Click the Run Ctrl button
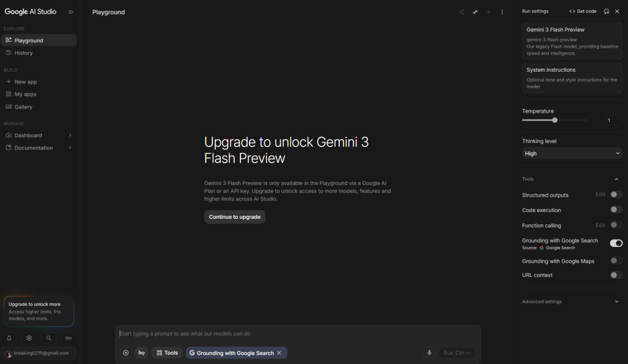 click(457, 353)
